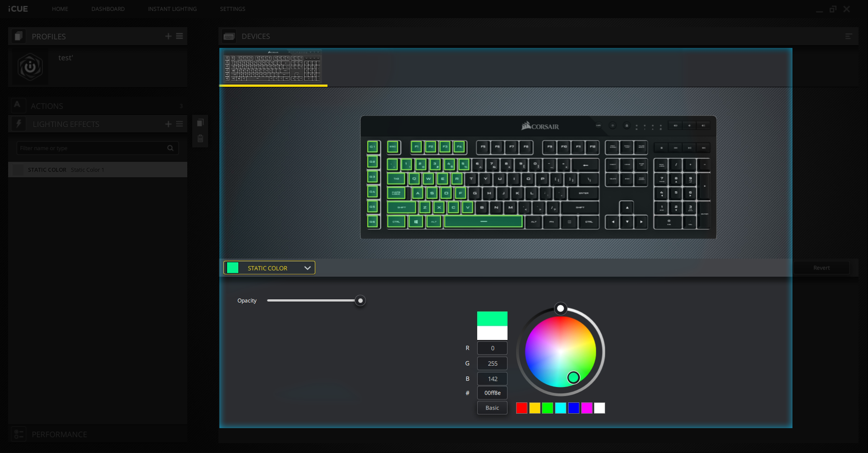This screenshot has width=868, height=453.
Task: Select the G1 macro key on keyboard
Action: [372, 147]
